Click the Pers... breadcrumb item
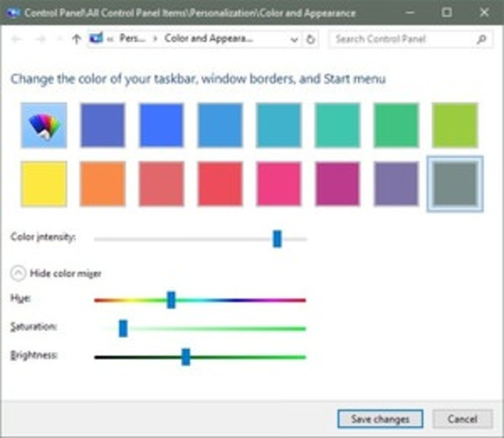Screen dimensions: 504x438 pos(132,39)
